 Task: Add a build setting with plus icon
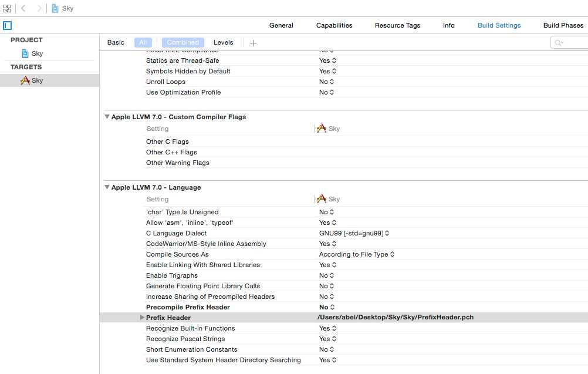pos(253,43)
